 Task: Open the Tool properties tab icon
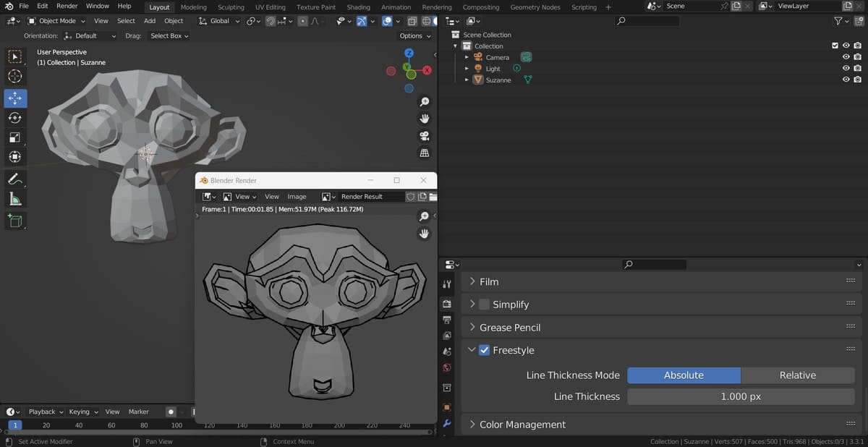(x=447, y=284)
